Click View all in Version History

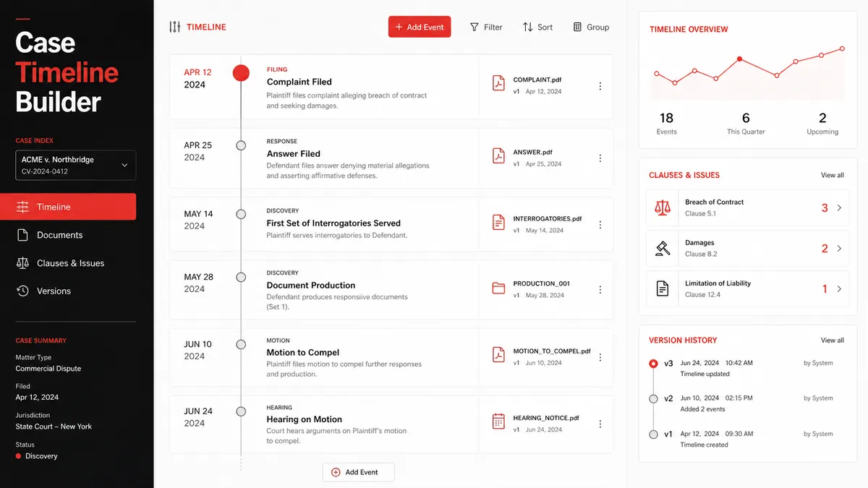[833, 340]
